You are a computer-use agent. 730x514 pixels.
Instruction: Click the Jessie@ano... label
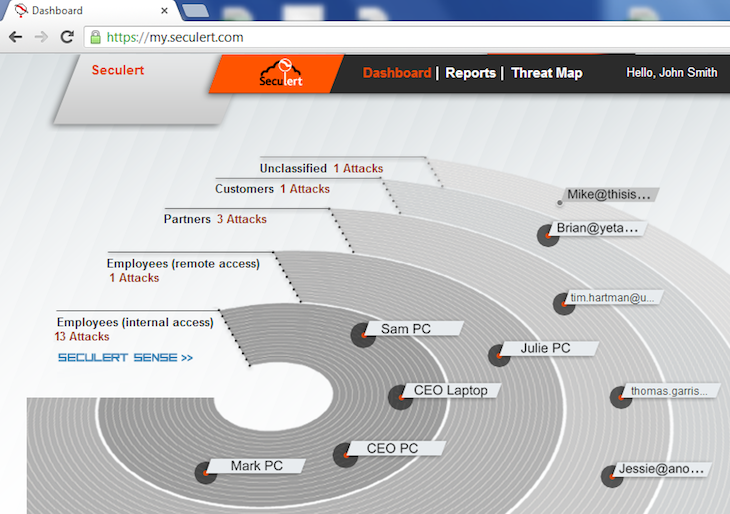click(662, 469)
